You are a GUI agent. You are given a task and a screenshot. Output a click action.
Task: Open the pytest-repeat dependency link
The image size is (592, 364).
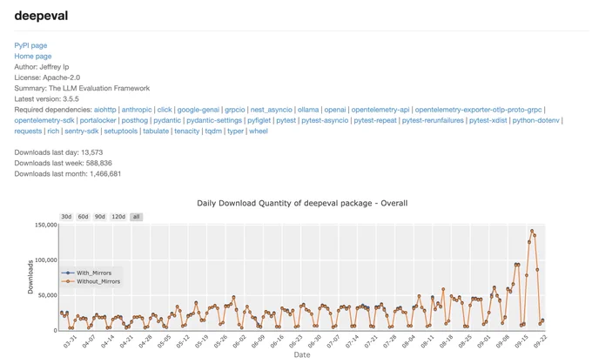pos(375,120)
